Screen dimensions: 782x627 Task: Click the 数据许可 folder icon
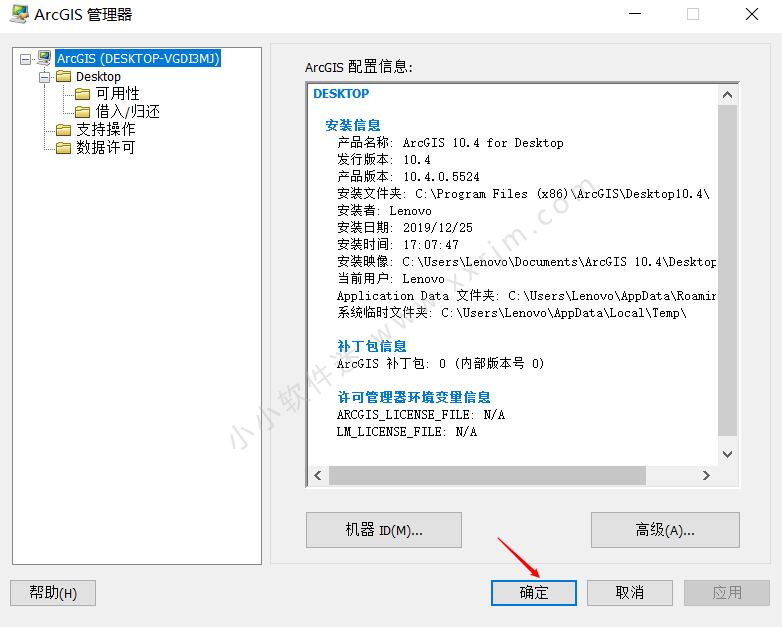click(x=63, y=148)
